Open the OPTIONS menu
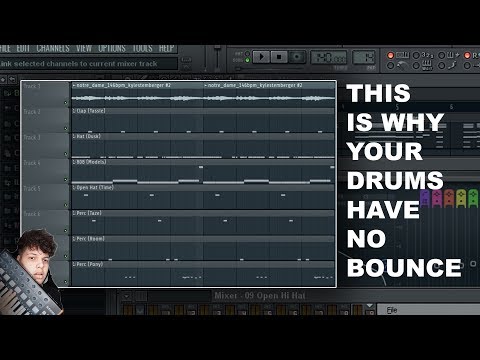 (112, 49)
